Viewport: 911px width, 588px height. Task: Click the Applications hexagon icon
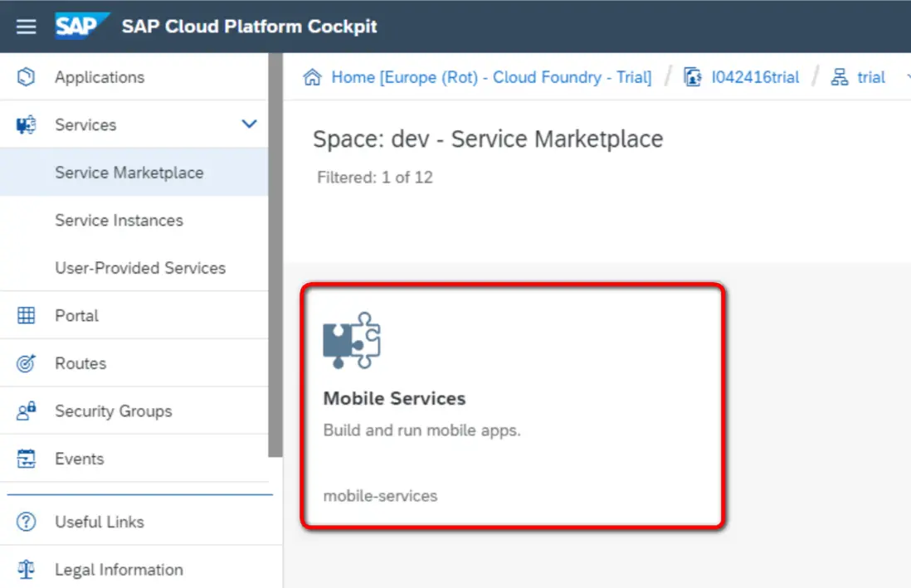tap(27, 77)
